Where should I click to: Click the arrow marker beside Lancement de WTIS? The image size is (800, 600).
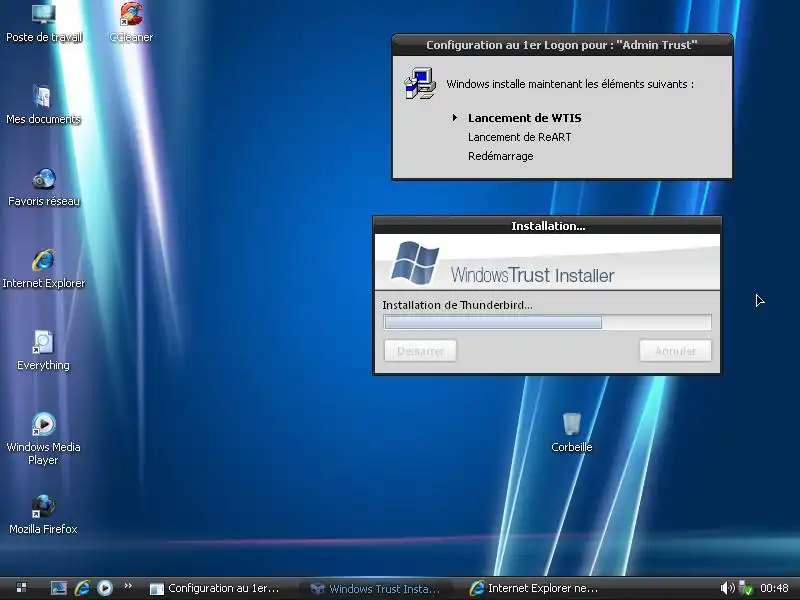(455, 118)
